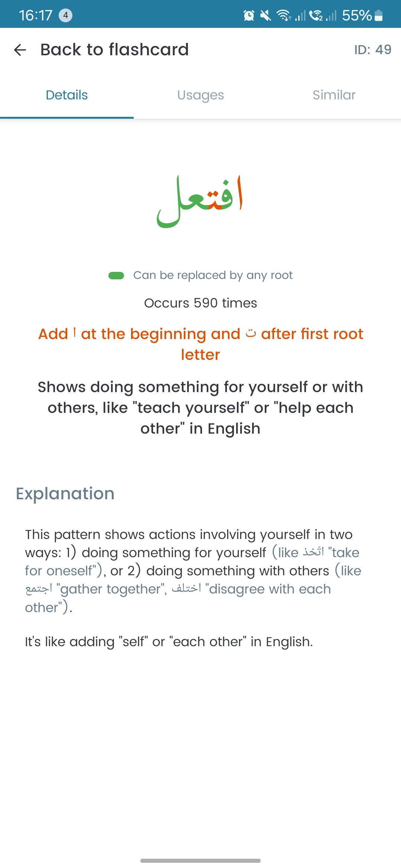Tap Can be replaced by any root
Screen dimensions: 401x868
point(213,275)
